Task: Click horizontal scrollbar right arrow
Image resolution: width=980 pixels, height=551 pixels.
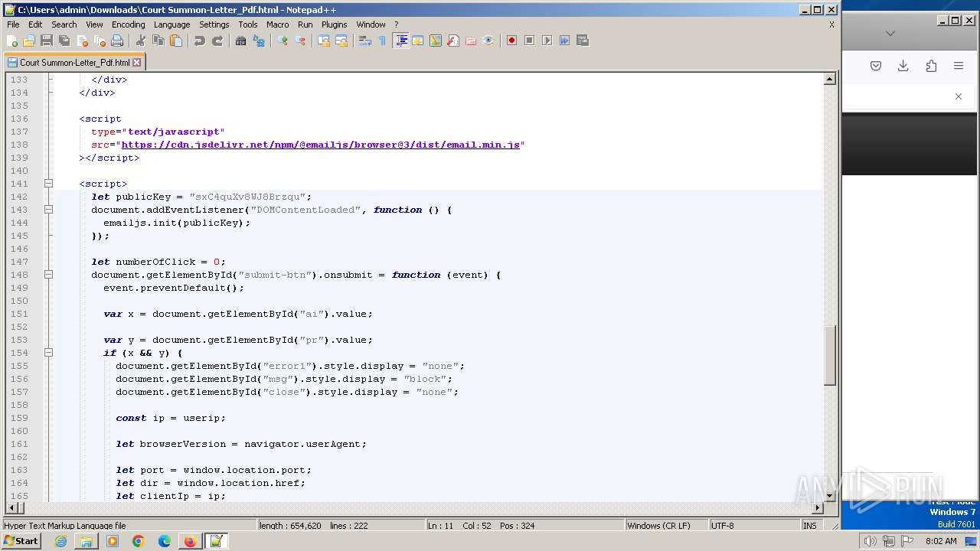Action: click(x=817, y=507)
